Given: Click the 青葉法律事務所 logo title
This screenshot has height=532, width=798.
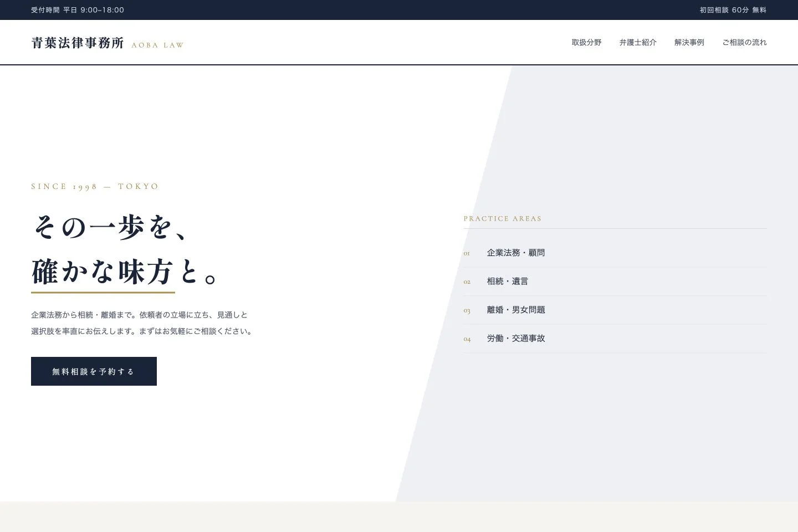Looking at the screenshot, I should (x=78, y=43).
